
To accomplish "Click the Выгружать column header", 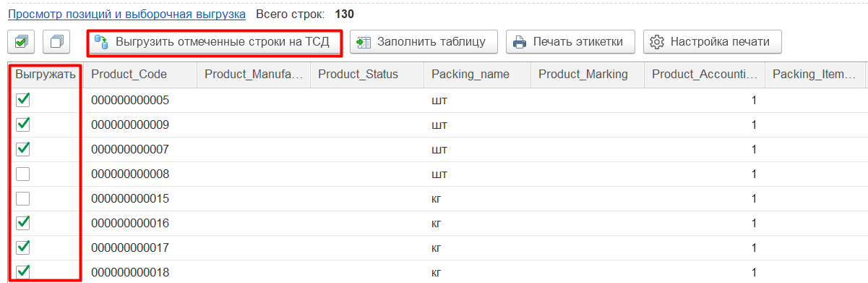I will click(x=46, y=75).
